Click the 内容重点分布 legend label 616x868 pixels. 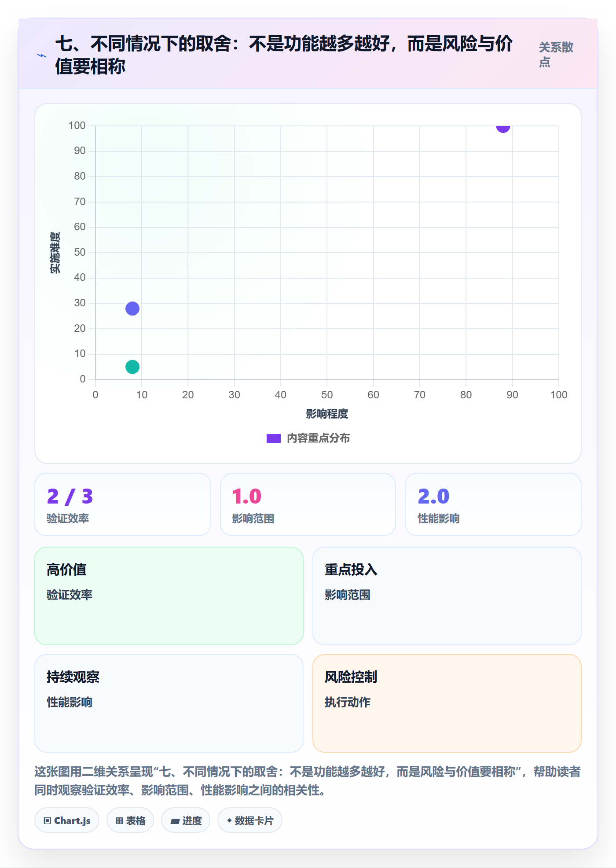(x=319, y=438)
